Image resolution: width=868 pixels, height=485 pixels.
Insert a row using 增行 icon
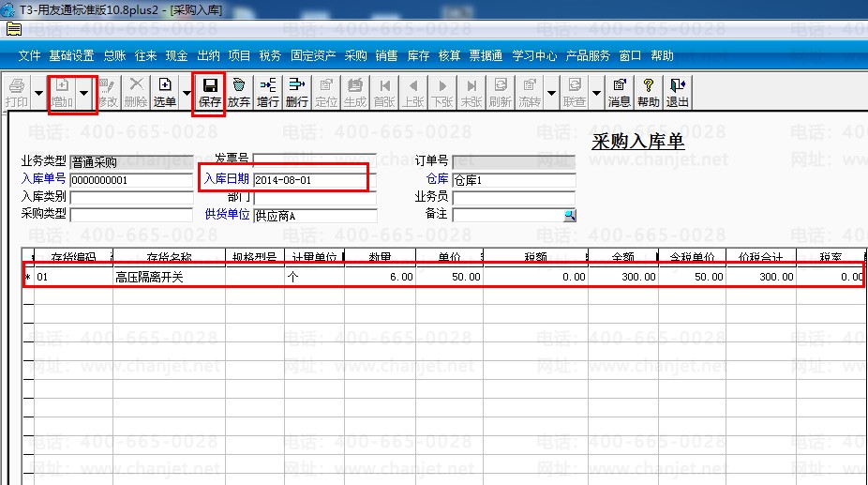point(268,92)
